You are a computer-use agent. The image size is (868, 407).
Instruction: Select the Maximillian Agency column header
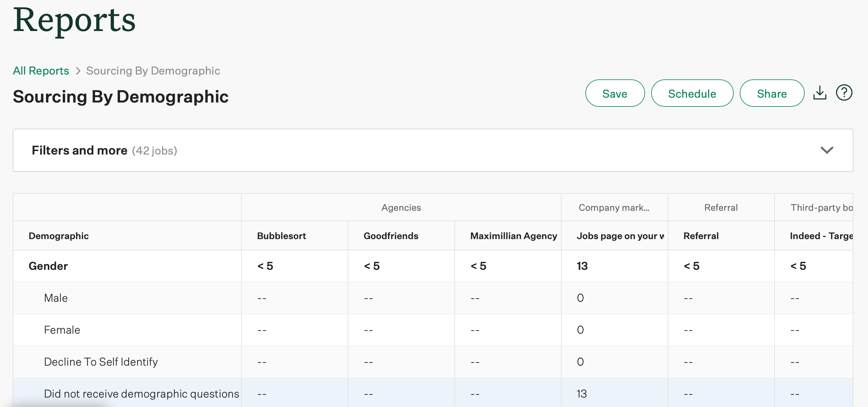[x=513, y=236]
